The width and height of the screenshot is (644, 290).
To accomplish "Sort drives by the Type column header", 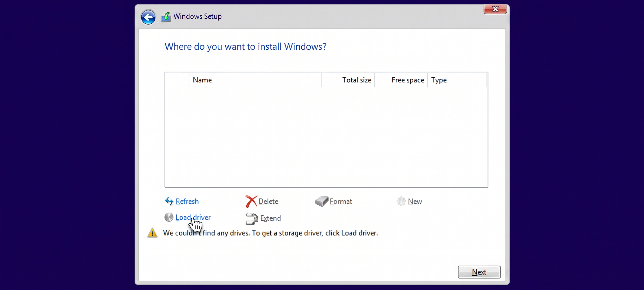I will click(457, 80).
